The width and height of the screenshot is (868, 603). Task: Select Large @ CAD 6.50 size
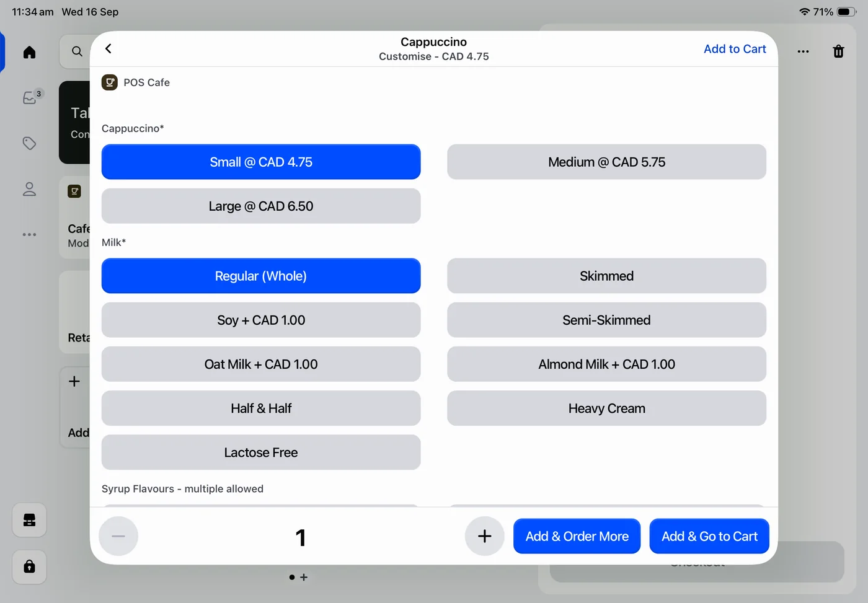[x=261, y=206]
